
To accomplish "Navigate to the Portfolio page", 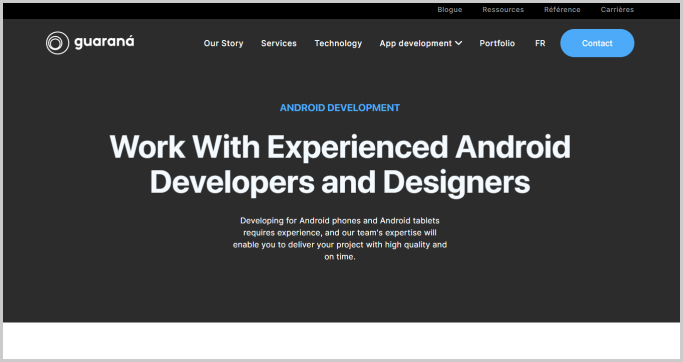I will [497, 43].
